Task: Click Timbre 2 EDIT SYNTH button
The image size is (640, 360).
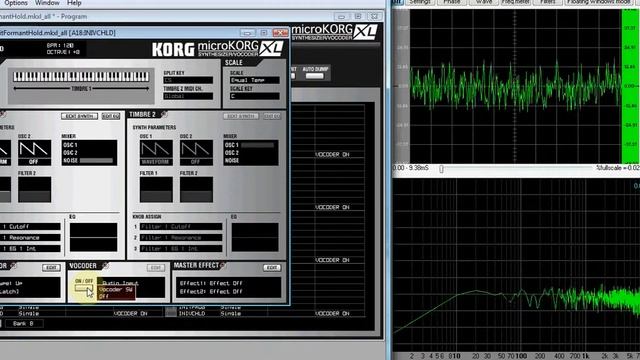Action: pyautogui.click(x=241, y=116)
